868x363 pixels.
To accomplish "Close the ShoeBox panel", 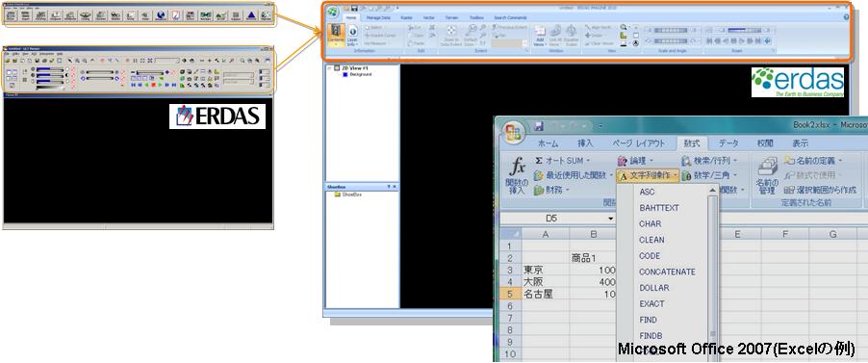I will 395,187.
